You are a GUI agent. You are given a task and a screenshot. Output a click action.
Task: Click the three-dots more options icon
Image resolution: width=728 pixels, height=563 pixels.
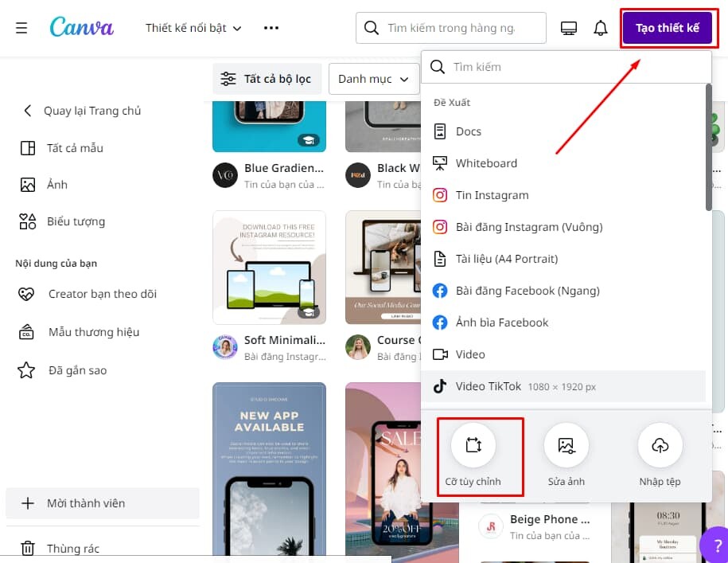coord(271,28)
